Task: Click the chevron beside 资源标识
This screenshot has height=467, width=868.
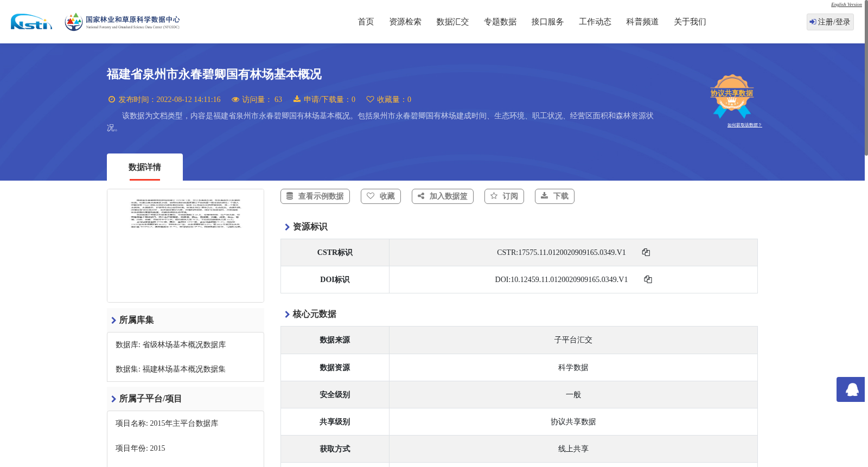Action: click(287, 227)
